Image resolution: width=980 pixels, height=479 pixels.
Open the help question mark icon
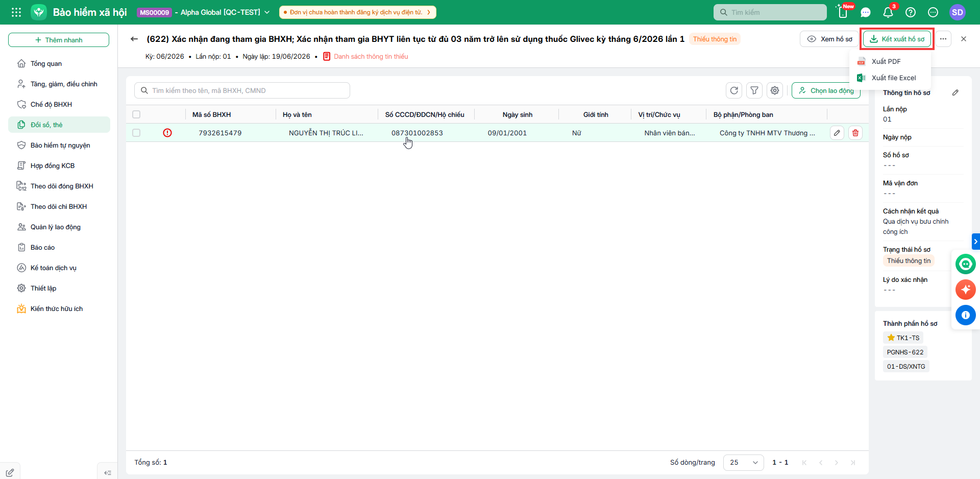click(911, 12)
